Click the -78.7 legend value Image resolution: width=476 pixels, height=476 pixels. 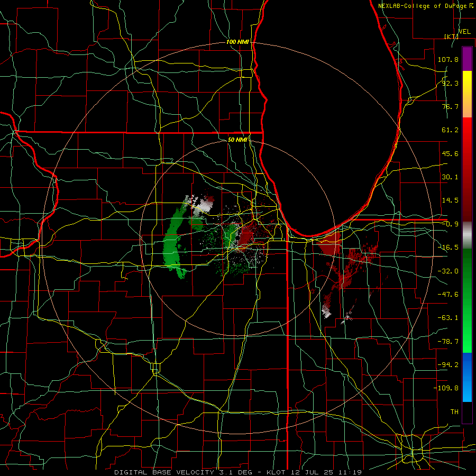[x=448, y=342]
